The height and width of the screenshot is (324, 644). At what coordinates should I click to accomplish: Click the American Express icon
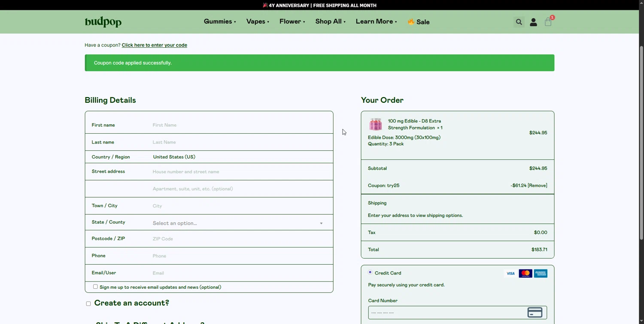click(x=541, y=273)
